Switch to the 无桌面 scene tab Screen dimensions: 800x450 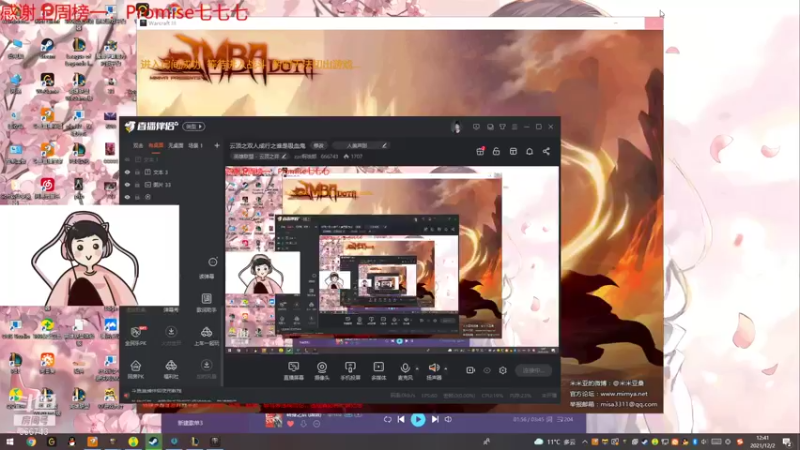tap(176, 145)
